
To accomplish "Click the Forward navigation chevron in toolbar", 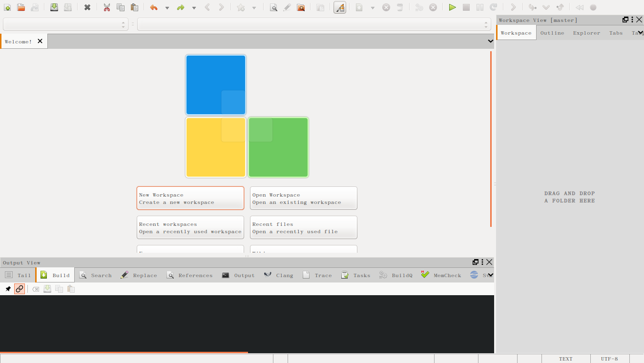I will tap(221, 7).
